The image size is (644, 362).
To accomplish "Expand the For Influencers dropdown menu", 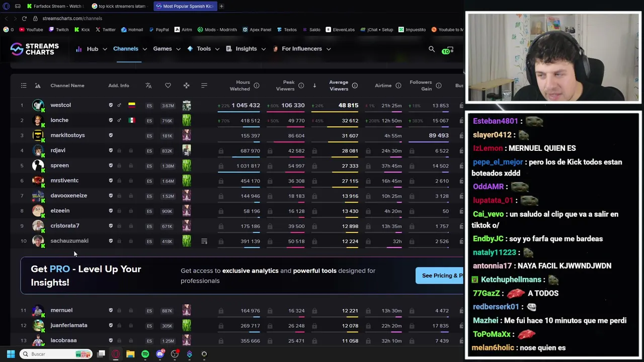I will click(301, 49).
